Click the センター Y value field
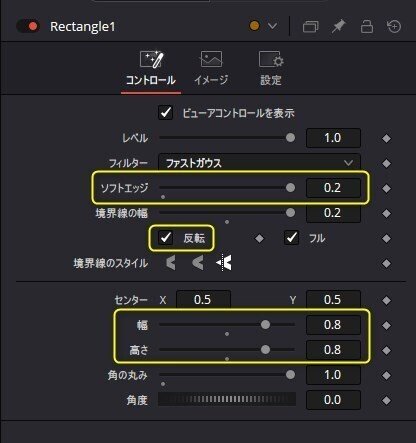 [333, 299]
